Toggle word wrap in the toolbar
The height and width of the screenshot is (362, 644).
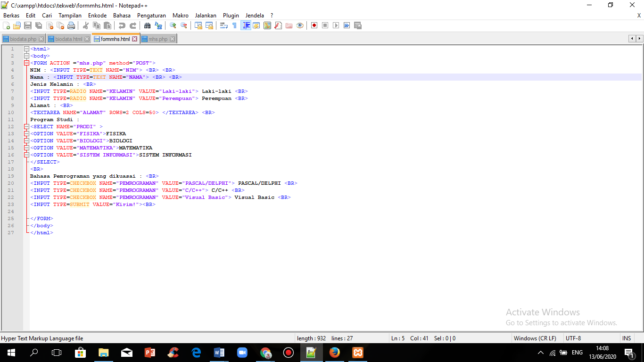tap(224, 25)
